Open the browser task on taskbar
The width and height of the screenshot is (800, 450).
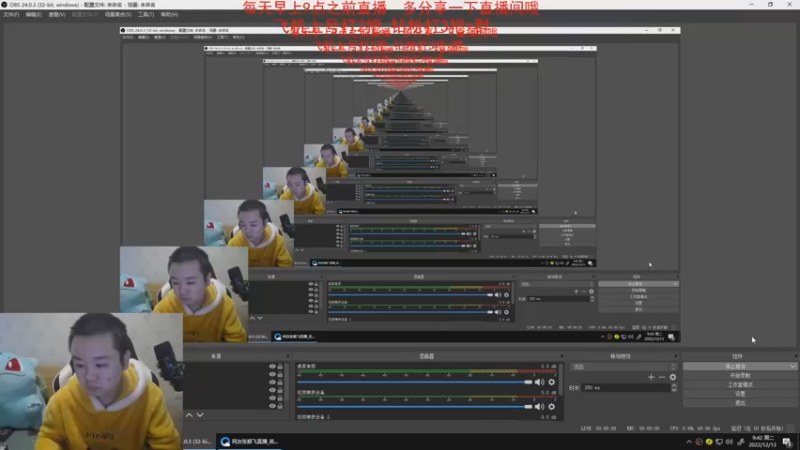pyautogui.click(x=250, y=441)
